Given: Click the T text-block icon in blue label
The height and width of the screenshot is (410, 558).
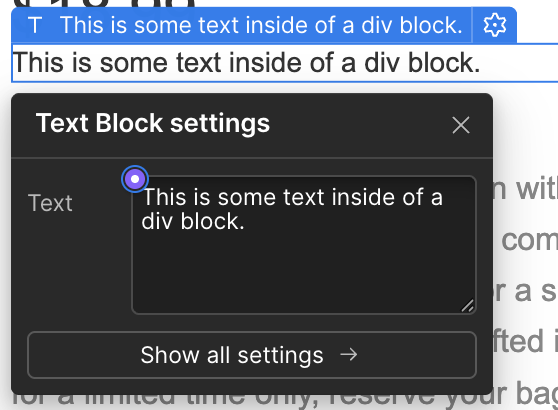Looking at the screenshot, I should coord(35,26).
